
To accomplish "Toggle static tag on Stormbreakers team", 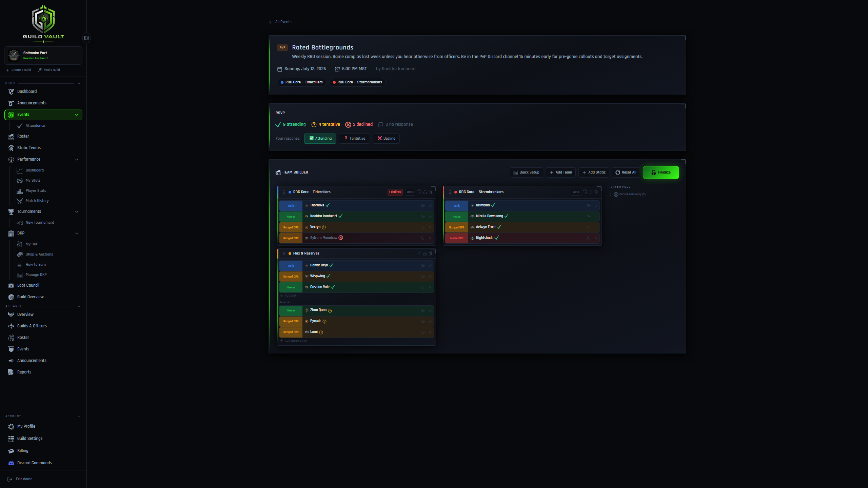I will click(x=576, y=192).
